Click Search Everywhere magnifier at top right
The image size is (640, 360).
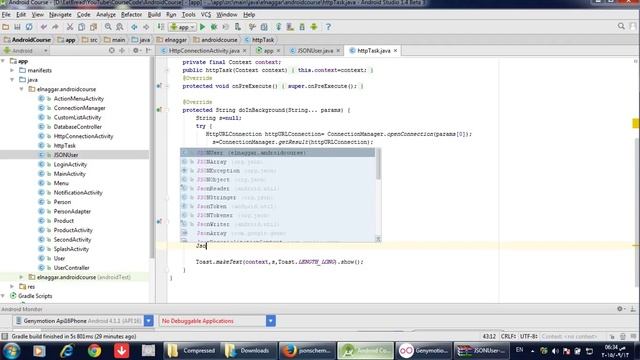[x=621, y=27]
